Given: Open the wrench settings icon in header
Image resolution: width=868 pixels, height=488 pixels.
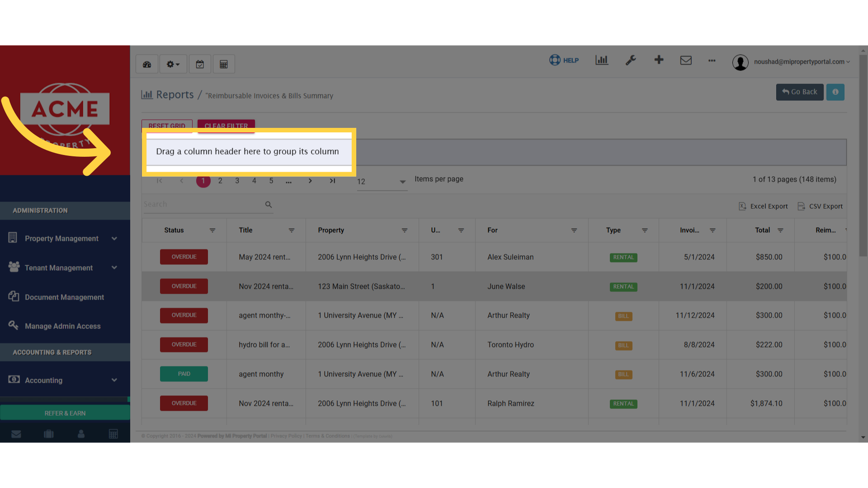Looking at the screenshot, I should click(631, 60).
